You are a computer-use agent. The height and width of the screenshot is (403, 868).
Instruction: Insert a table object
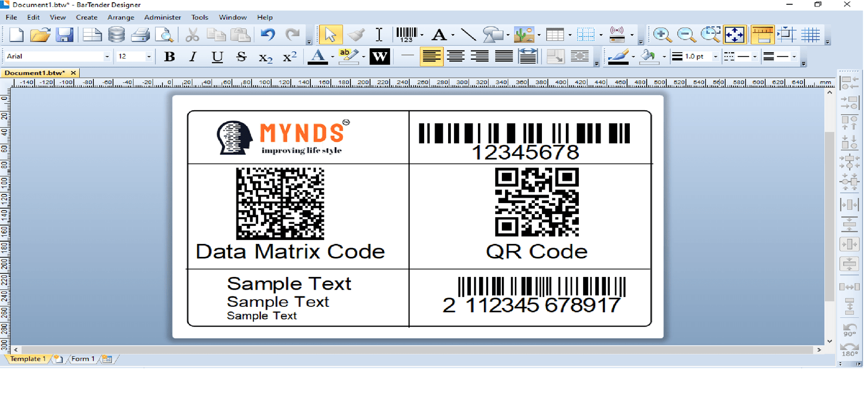[554, 35]
